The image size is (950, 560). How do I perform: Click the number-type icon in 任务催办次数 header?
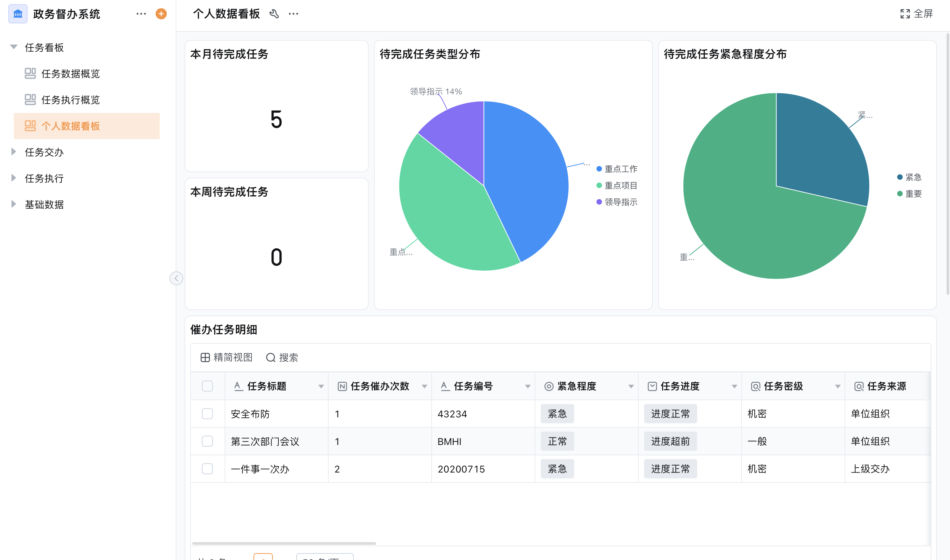pyautogui.click(x=342, y=386)
